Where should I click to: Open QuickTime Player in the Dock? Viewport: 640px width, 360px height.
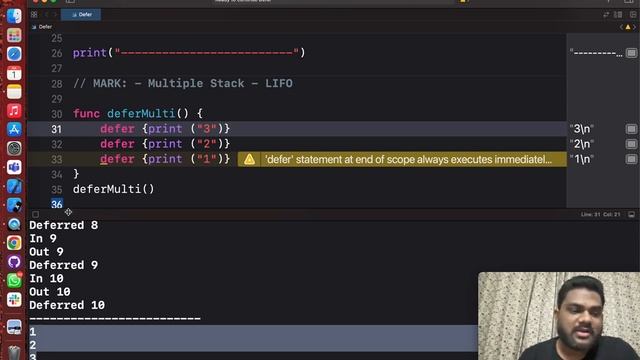coord(14,224)
